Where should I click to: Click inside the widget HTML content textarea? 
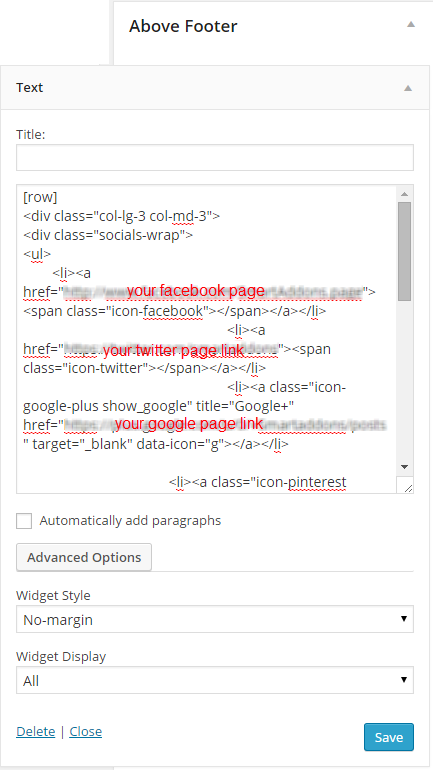point(207,339)
